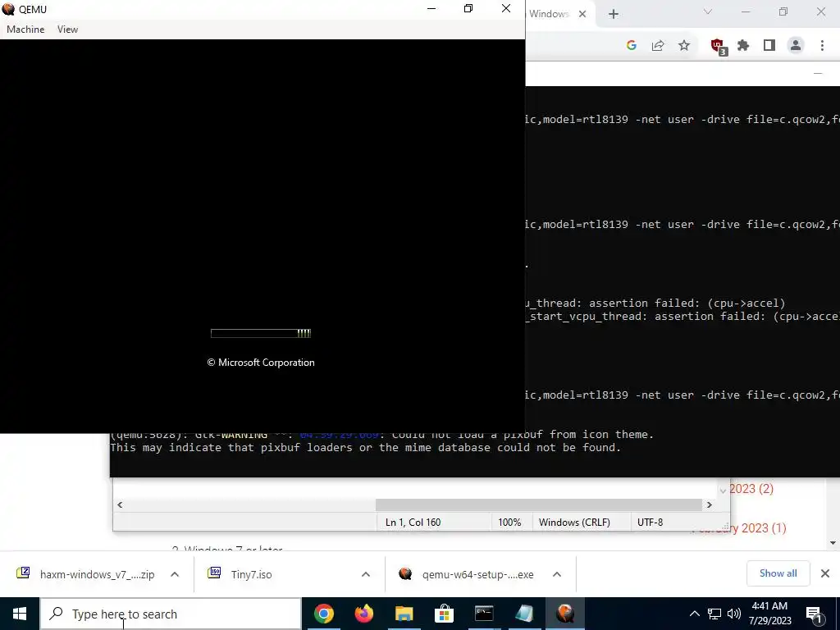Switch to Notepad on the taskbar
Viewport: 840px width, 630px height.
point(524,614)
